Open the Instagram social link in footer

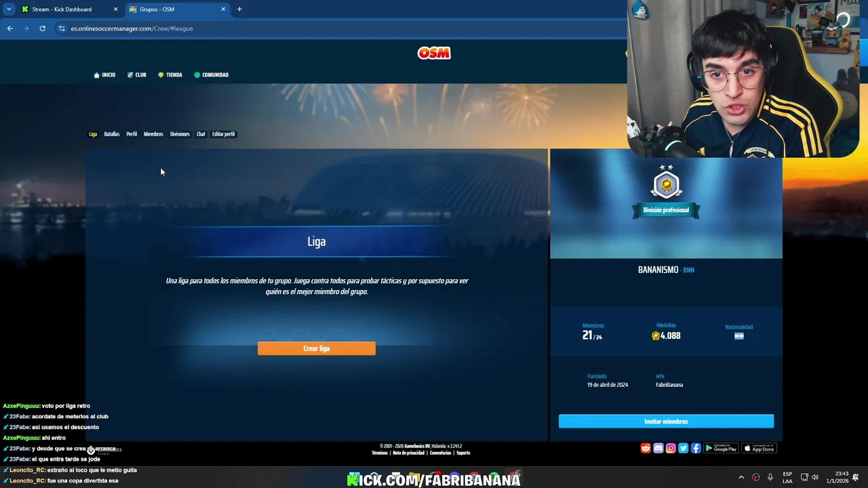[x=671, y=448]
